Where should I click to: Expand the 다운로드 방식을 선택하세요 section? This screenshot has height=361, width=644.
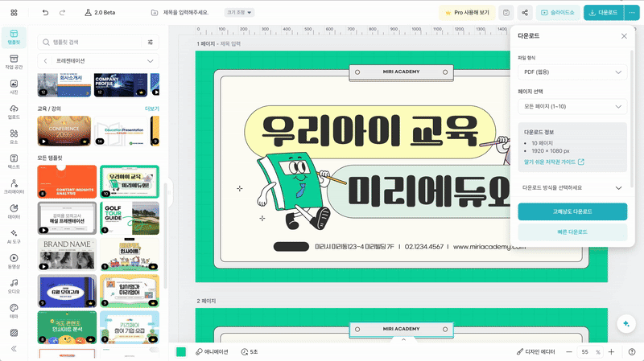pyautogui.click(x=572, y=187)
